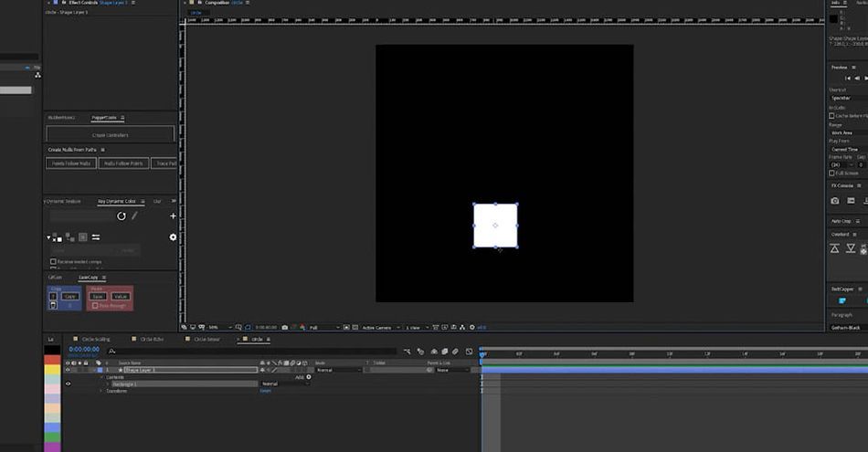Open Dynamic Color settings gear
Image resolution: width=868 pixels, height=452 pixels.
[x=173, y=237]
